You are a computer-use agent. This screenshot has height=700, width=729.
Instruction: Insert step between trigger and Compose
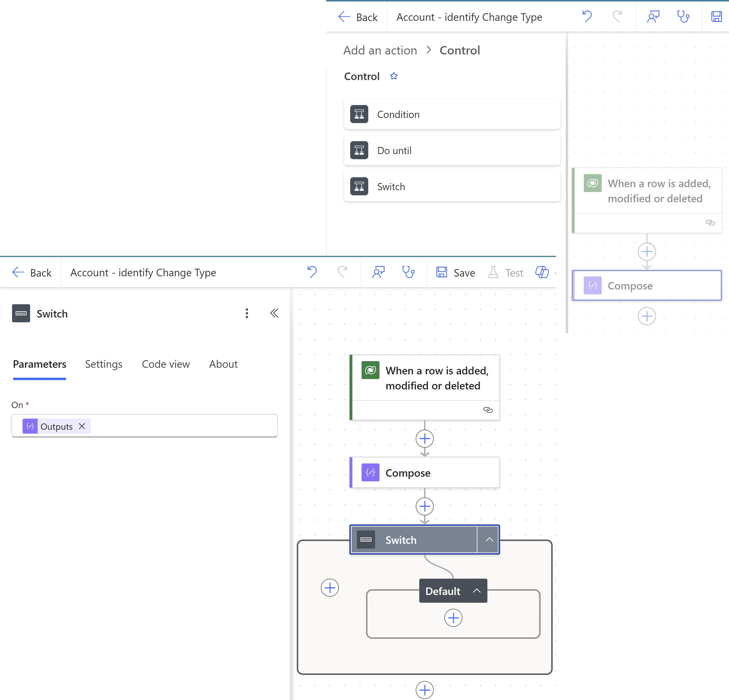(x=424, y=439)
